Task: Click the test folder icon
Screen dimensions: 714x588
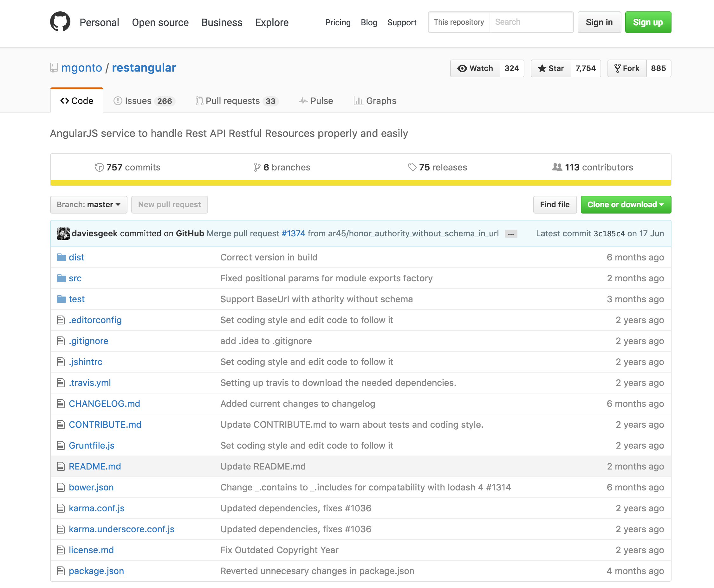Action: (x=61, y=299)
